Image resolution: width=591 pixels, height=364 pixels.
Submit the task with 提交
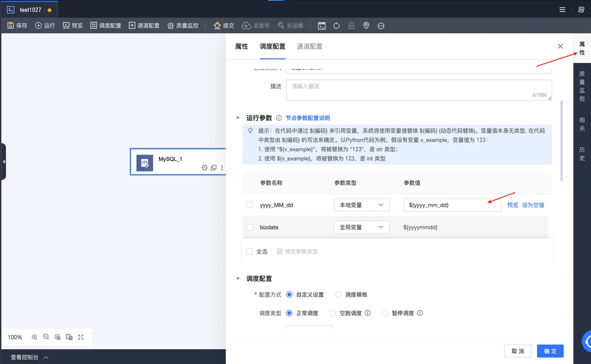pyautogui.click(x=224, y=25)
